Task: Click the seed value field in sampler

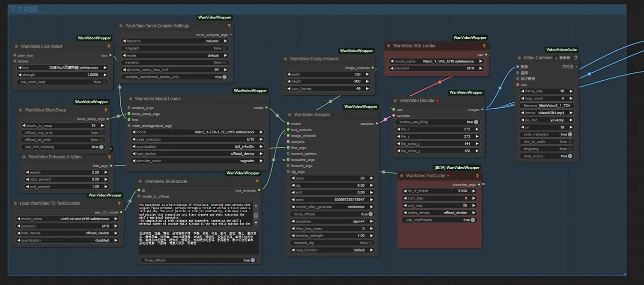Action: [x=332, y=200]
